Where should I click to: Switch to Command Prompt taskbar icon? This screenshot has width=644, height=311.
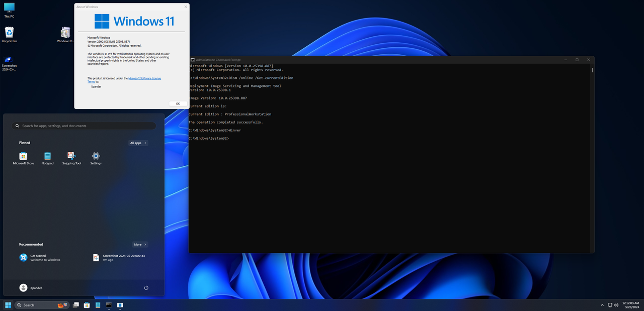tap(109, 305)
